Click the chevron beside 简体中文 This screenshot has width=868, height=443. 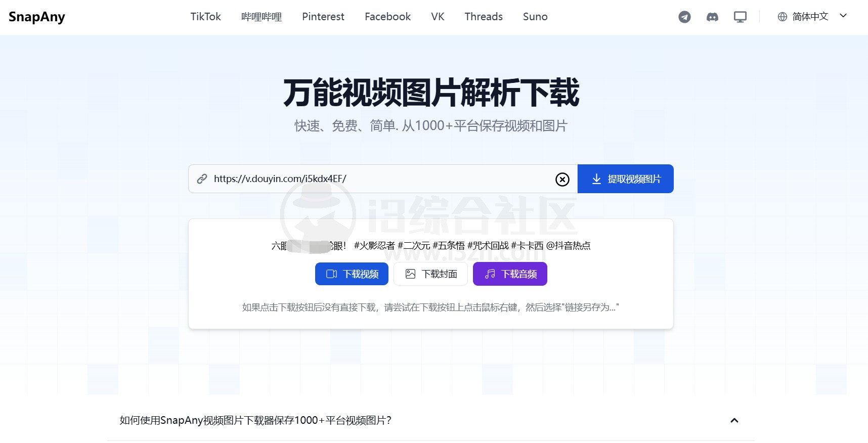(x=843, y=16)
